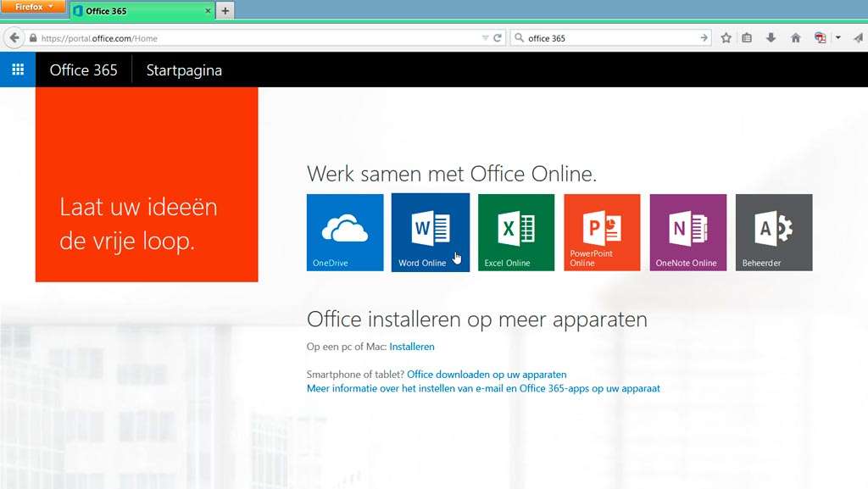Viewport: 868px width, 489px height.
Task: Open the downloads arrow icon
Action: pos(771,37)
